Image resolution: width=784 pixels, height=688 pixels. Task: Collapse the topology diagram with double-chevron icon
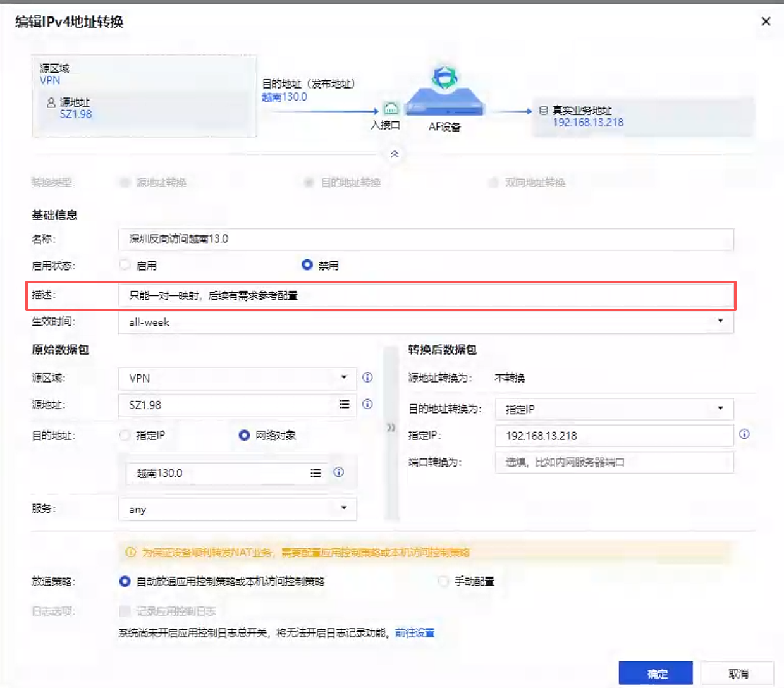click(x=395, y=154)
